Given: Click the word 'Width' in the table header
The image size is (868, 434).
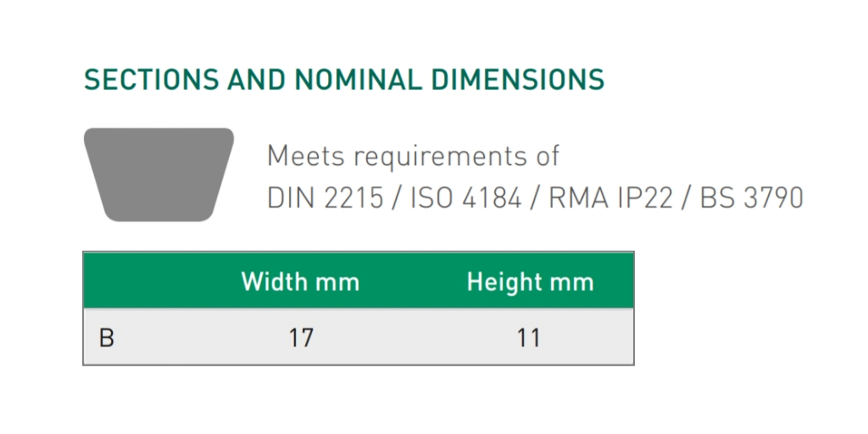Looking at the screenshot, I should (274, 281).
